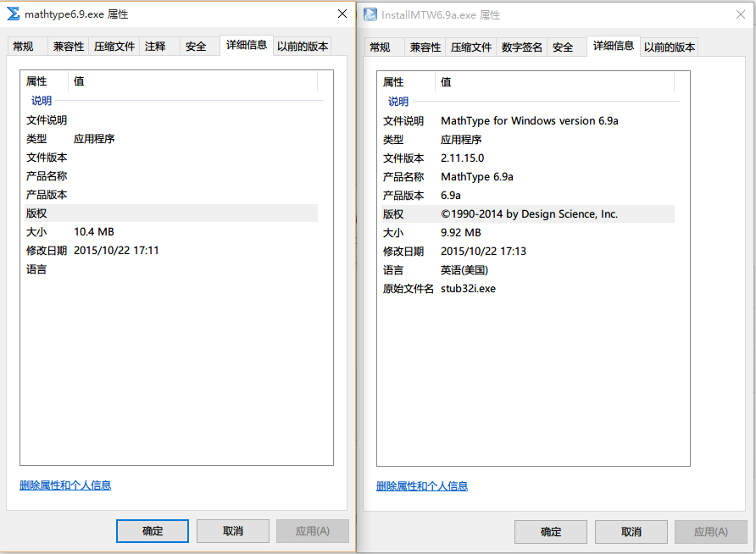The width and height of the screenshot is (756, 554).
Task: Confirm with 确定 in the InstallMTW6.9a.exe window
Action: 551,532
